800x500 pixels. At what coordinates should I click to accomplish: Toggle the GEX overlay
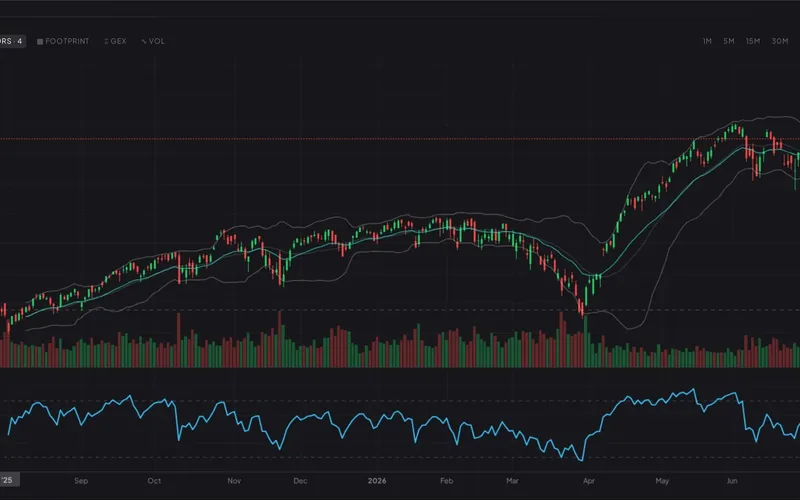115,41
